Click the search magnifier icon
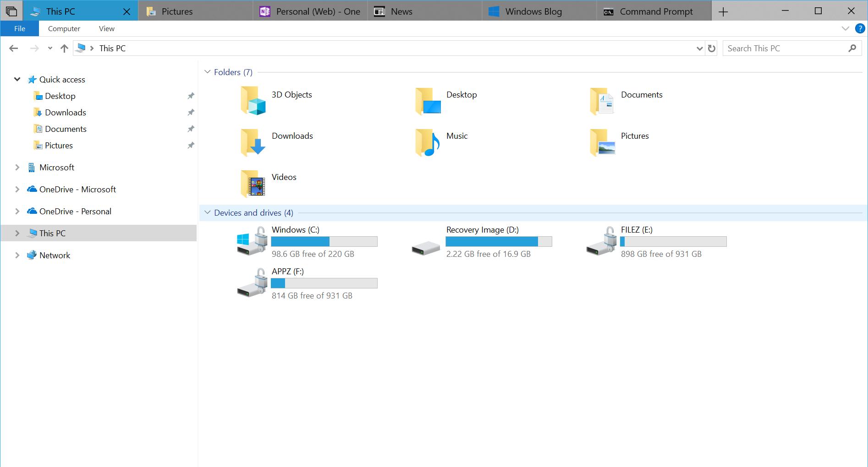 (x=852, y=48)
